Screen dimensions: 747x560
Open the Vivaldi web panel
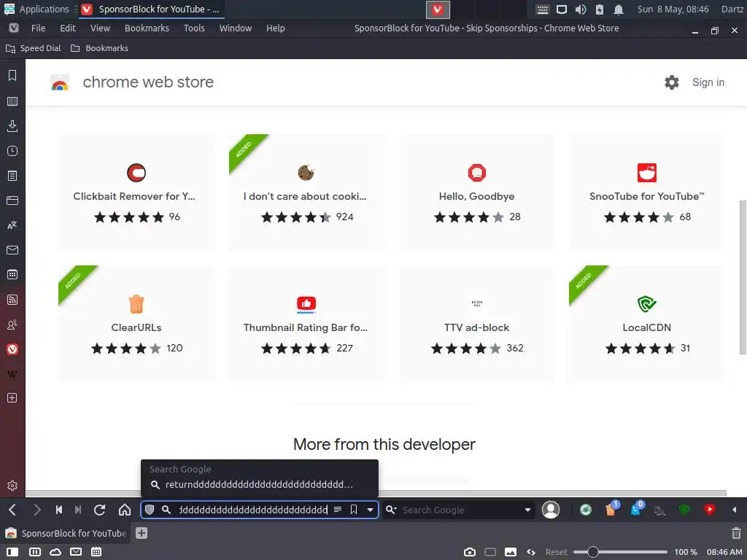point(12,349)
